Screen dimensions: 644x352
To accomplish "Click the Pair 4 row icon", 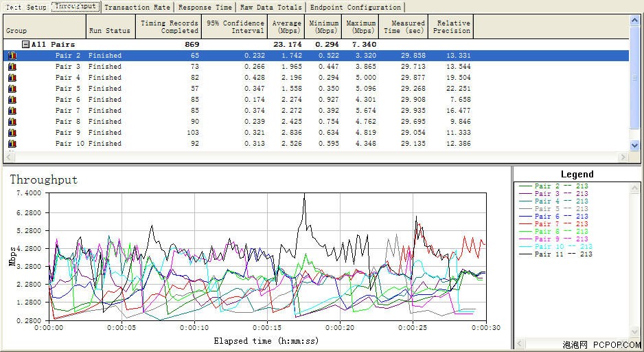I will [12, 78].
